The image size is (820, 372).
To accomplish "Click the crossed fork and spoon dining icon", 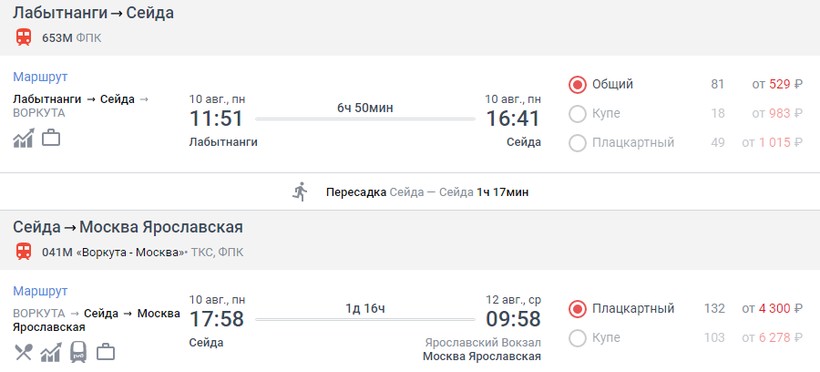I will tap(23, 352).
